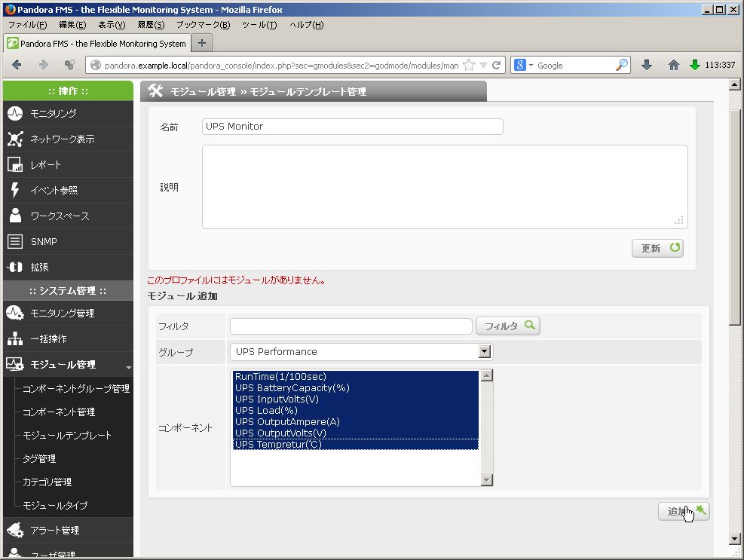Click the icon left of the back/forward group

click(70, 65)
